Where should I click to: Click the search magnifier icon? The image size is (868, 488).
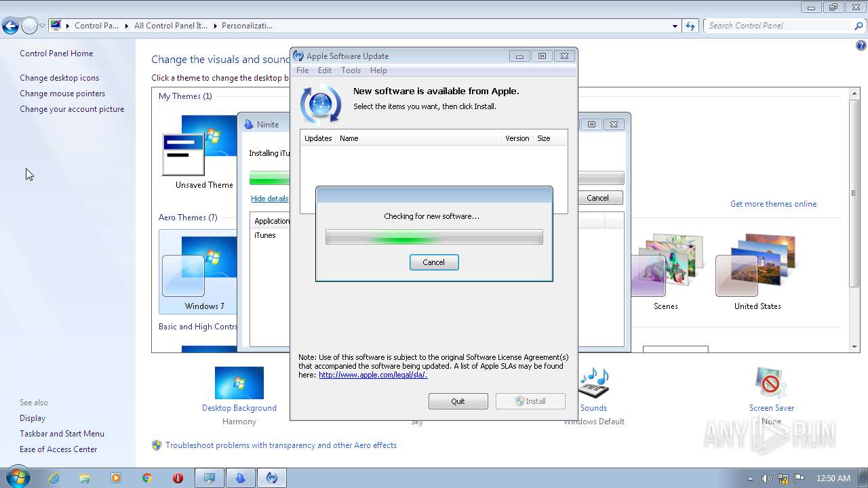[x=859, y=26]
